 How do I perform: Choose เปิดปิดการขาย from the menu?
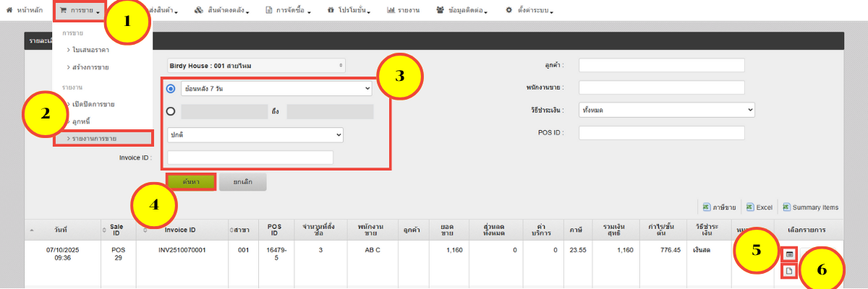click(94, 105)
